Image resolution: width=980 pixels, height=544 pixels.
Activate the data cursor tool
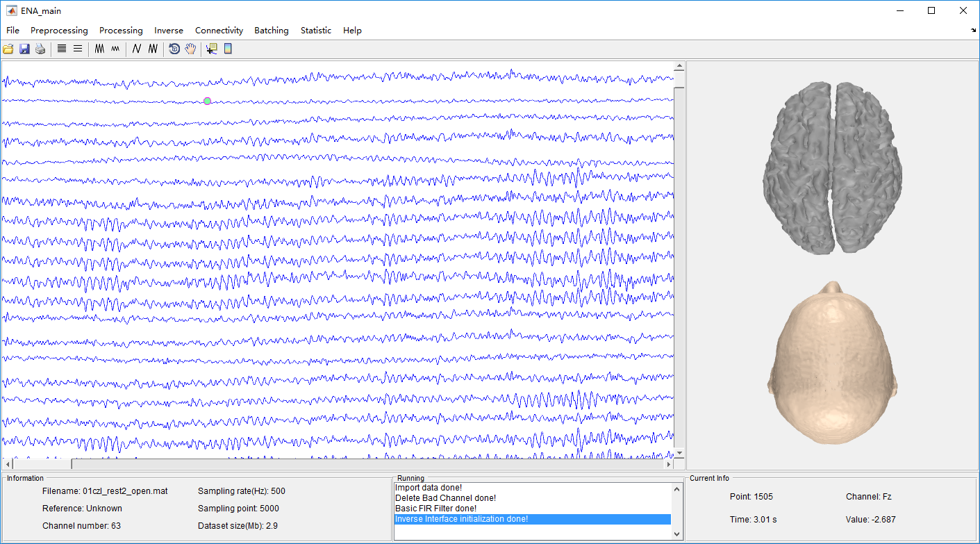coord(212,49)
